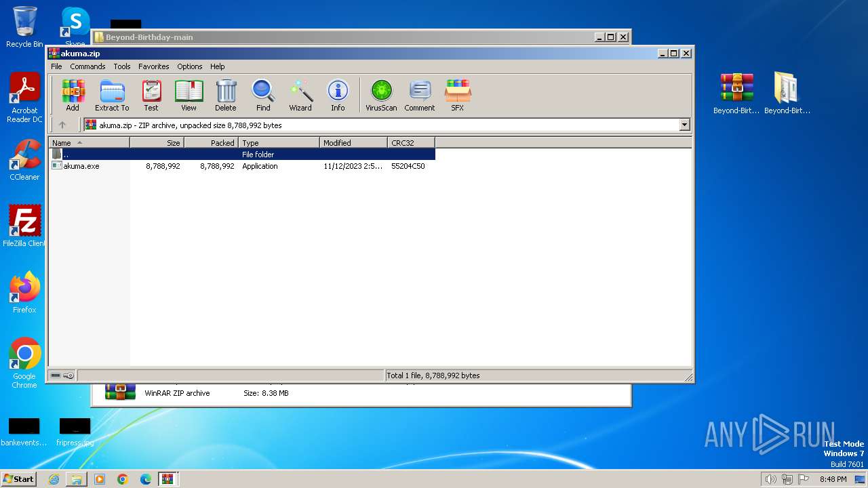Click the Delete trash can icon
868x488 pixels.
click(x=226, y=95)
